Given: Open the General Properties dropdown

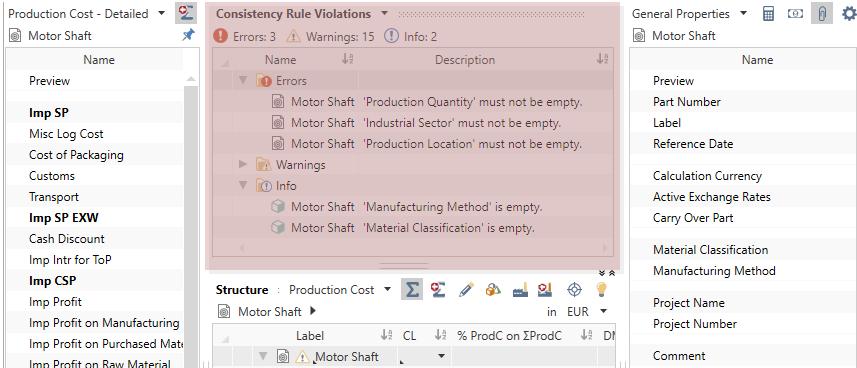Looking at the screenshot, I should (743, 14).
